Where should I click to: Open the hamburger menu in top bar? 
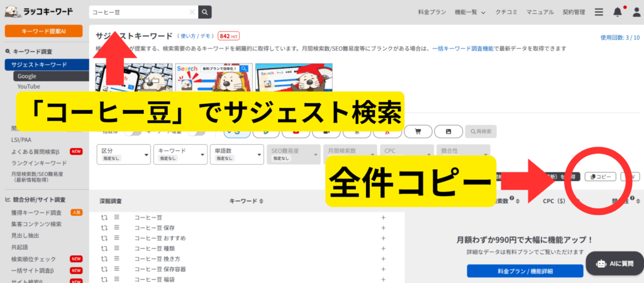[599, 13]
